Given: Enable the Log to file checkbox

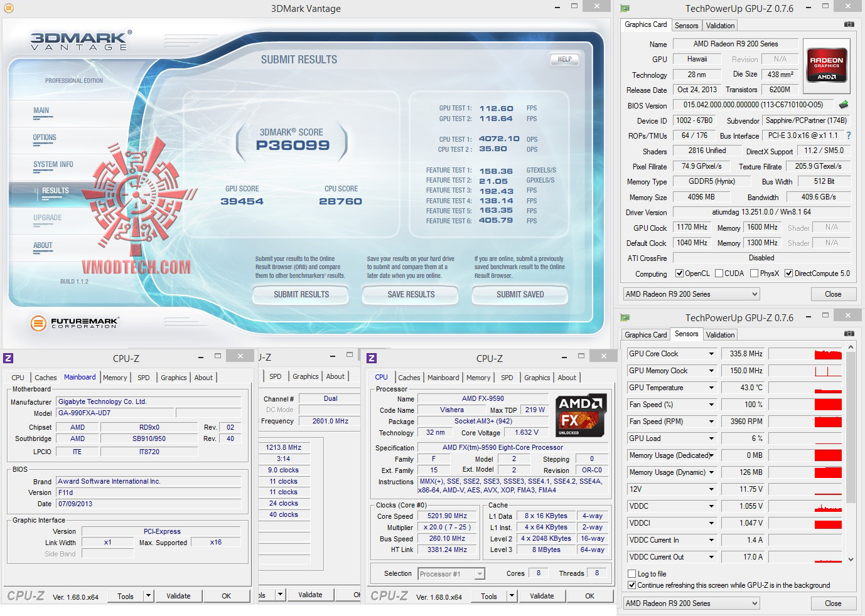Looking at the screenshot, I should tap(632, 574).
